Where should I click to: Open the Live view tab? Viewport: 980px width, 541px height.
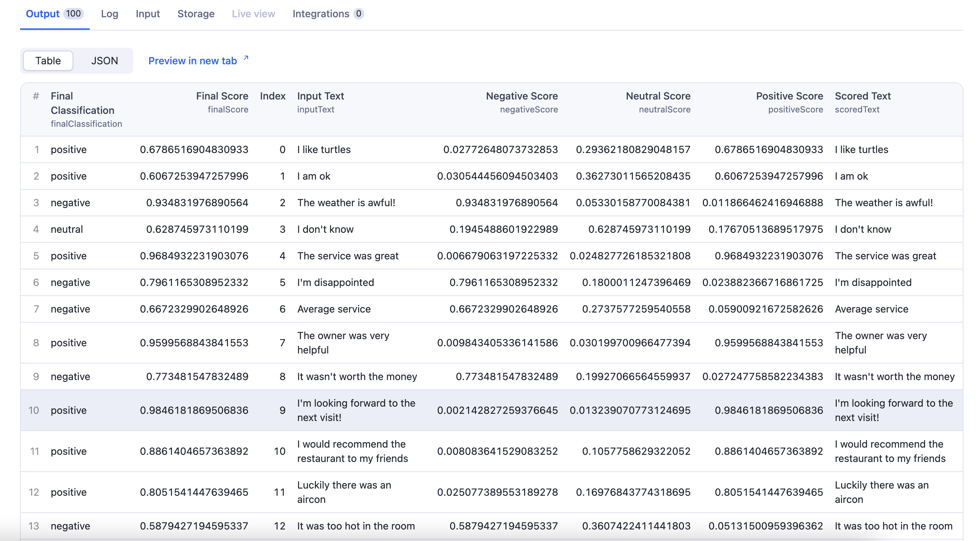253,14
